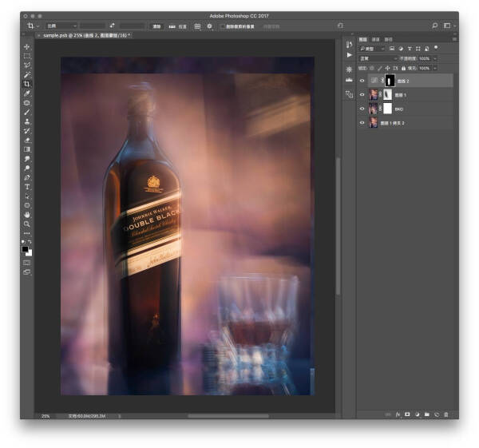Click the search icon in the options bar
Viewport: 479px width, 448px height.
pyautogui.click(x=435, y=26)
